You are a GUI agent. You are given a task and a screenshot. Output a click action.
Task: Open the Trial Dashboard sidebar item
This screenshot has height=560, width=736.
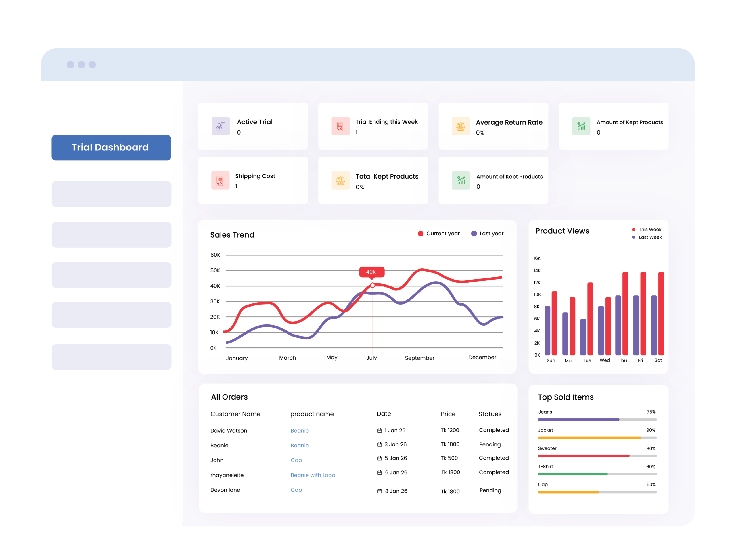tap(111, 148)
